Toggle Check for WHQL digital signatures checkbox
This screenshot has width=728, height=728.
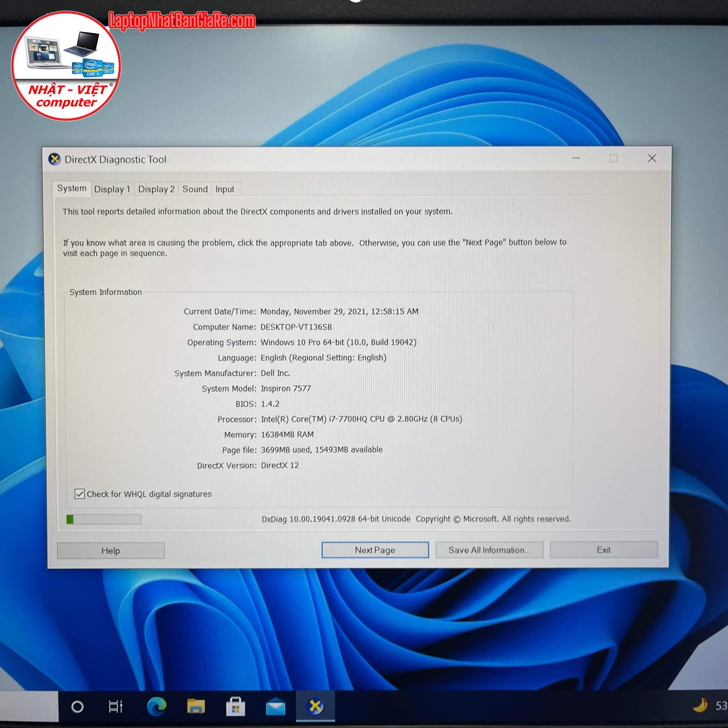click(80, 494)
